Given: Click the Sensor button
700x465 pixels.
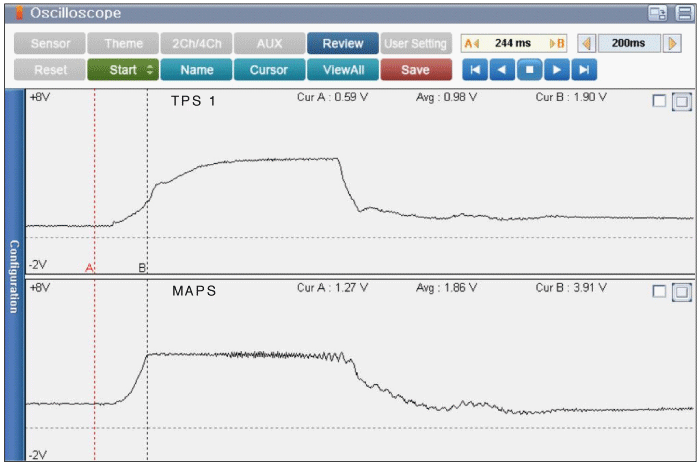Looking at the screenshot, I should point(50,43).
